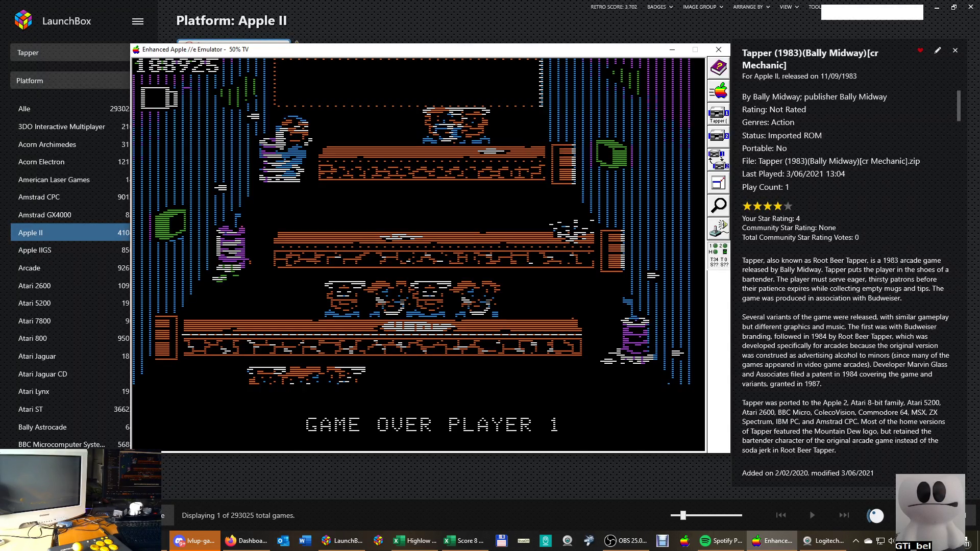Open the View menu
Viewport: 980px width, 551px height.
789,7
